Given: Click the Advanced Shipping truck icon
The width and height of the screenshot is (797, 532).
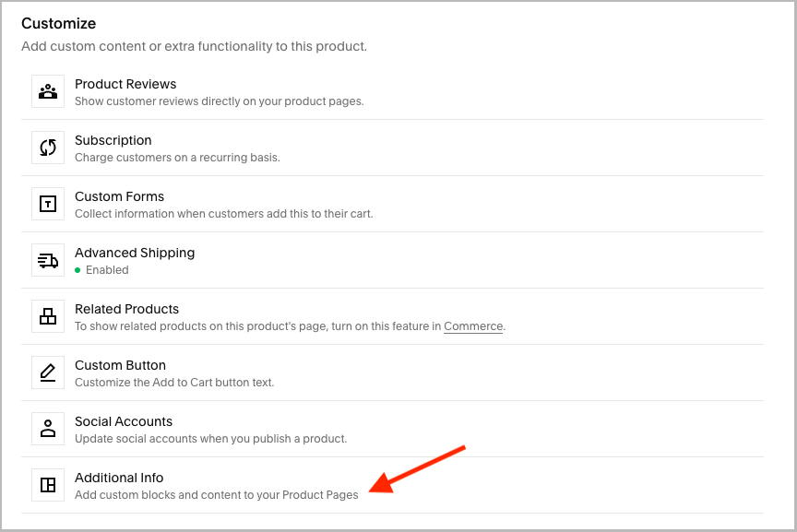Looking at the screenshot, I should (x=48, y=260).
